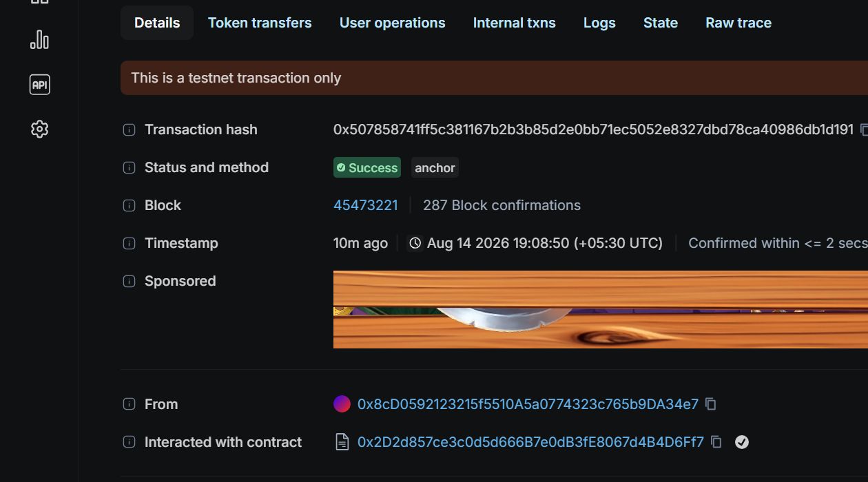Viewport: 868px width, 482px height.
Task: Copy the From address
Action: [711, 404]
